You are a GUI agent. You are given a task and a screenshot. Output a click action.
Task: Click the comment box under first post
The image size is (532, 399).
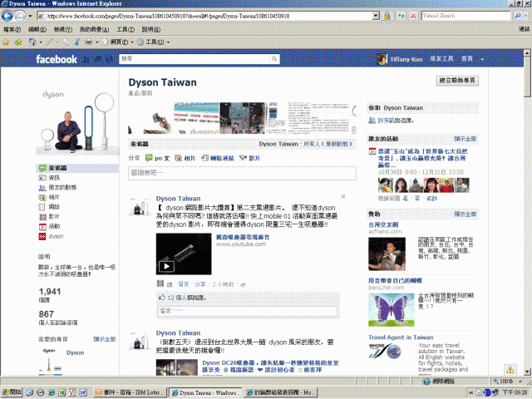(x=248, y=311)
